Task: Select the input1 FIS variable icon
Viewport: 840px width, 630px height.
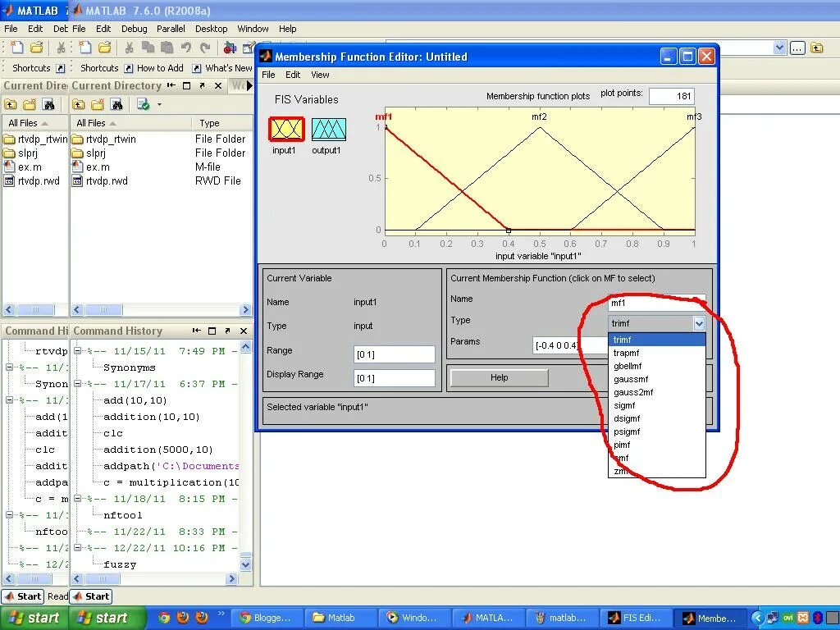Action: click(286, 129)
